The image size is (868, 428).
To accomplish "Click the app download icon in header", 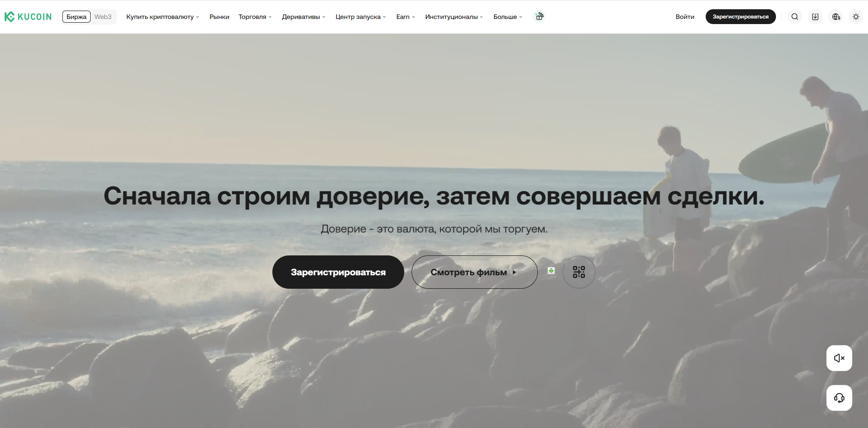I will coord(815,17).
